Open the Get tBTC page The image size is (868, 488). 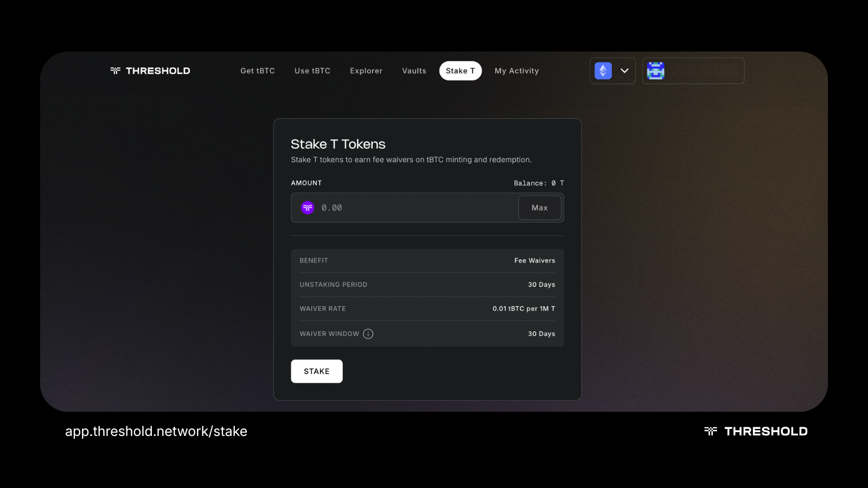pos(258,70)
